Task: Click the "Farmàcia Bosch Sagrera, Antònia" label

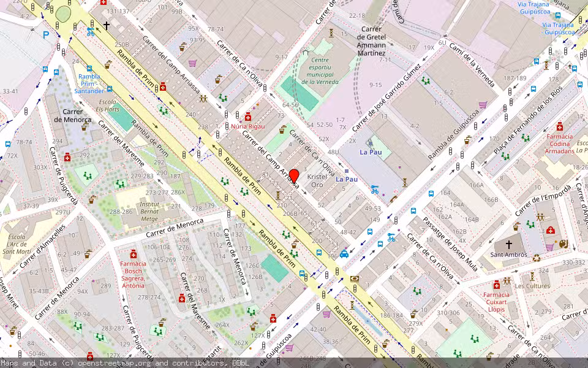Action: (x=133, y=275)
